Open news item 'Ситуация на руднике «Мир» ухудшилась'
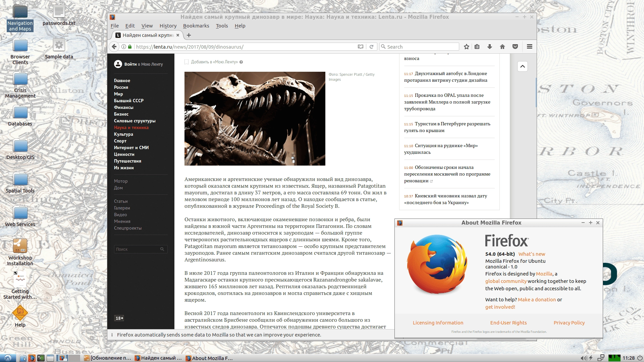Viewport: 644px width, 362px height. pyautogui.click(x=441, y=149)
